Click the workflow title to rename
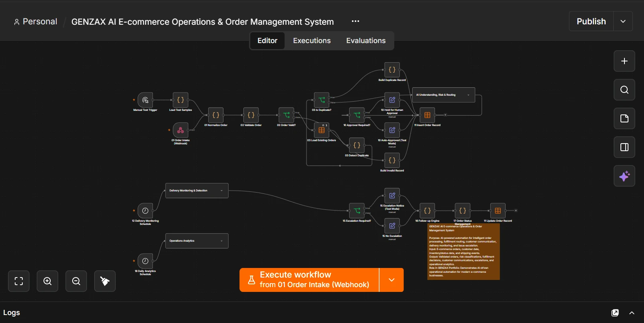This screenshot has width=644, height=323. click(x=203, y=22)
